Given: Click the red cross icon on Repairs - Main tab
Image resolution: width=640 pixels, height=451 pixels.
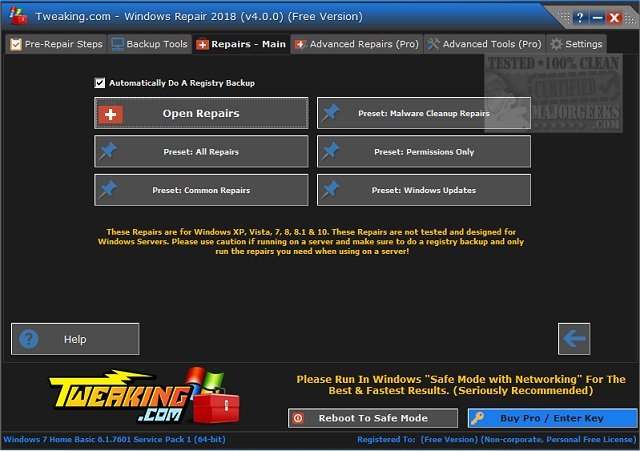Looking at the screenshot, I should pos(202,44).
